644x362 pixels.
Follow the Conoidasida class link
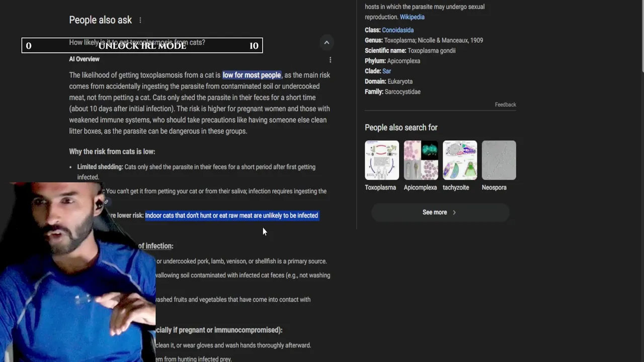pos(397,30)
